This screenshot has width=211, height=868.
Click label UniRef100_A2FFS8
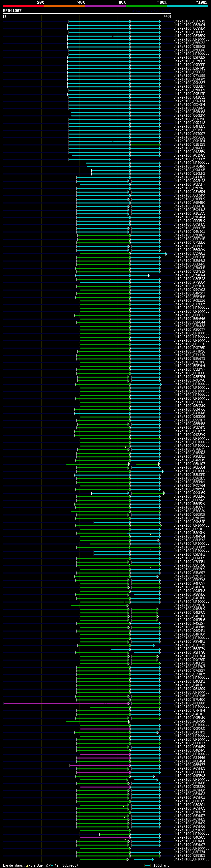tap(189, 652)
